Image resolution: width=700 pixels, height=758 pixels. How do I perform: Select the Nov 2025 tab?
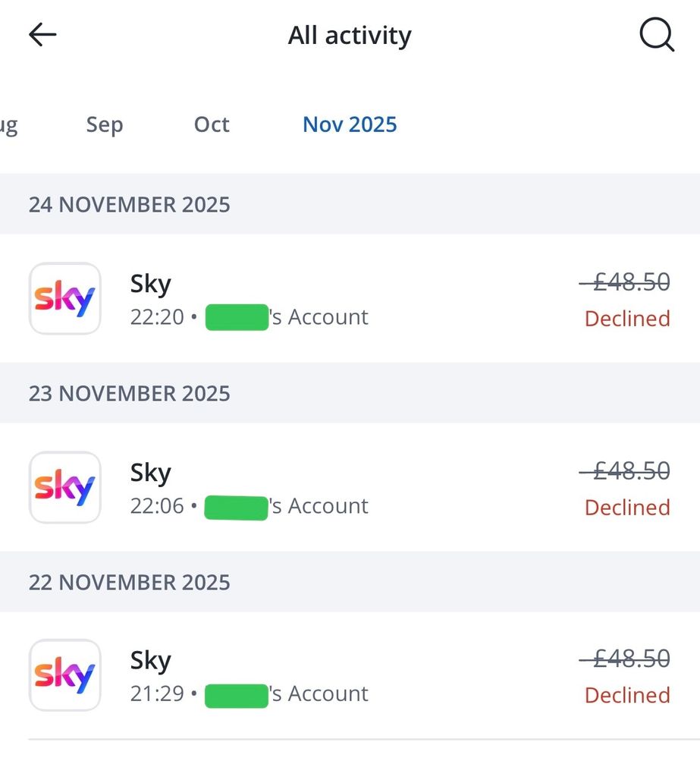(350, 124)
